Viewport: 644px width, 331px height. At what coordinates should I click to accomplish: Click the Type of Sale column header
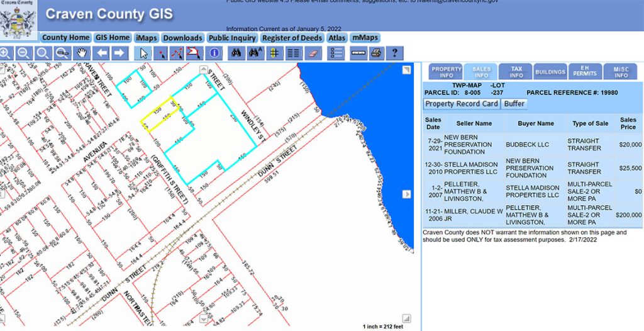coord(590,123)
